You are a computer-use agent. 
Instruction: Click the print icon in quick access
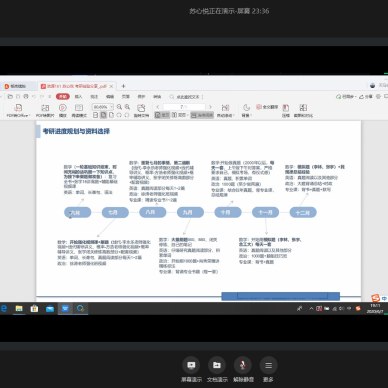pyautogui.click(x=26, y=97)
